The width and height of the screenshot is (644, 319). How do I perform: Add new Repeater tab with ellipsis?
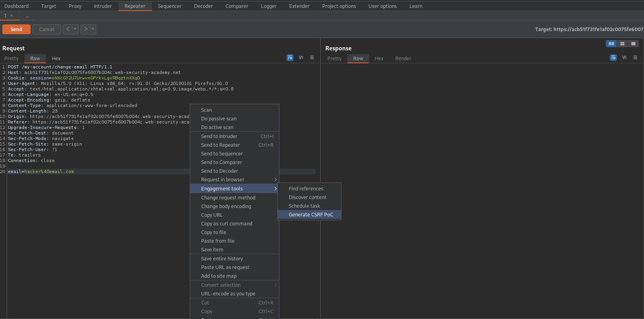[28, 16]
